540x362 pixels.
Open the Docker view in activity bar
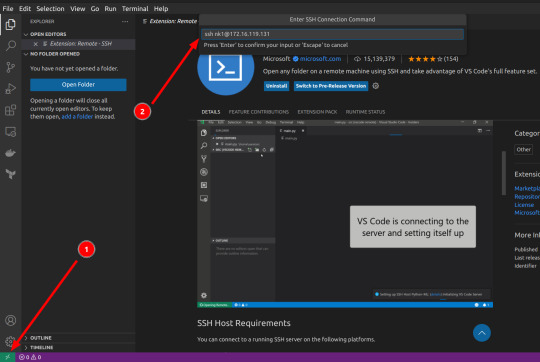(10, 153)
